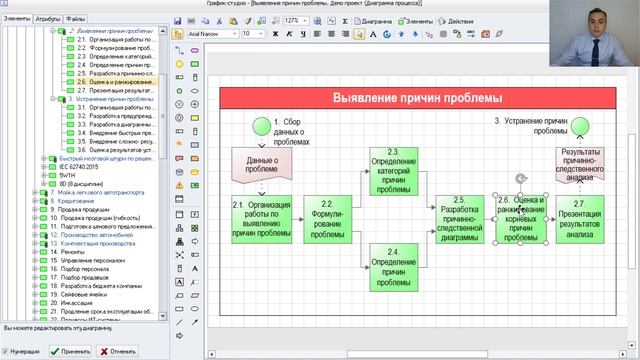Select the red speech bubble shape
The width and height of the screenshot is (640, 360).
point(179,158)
